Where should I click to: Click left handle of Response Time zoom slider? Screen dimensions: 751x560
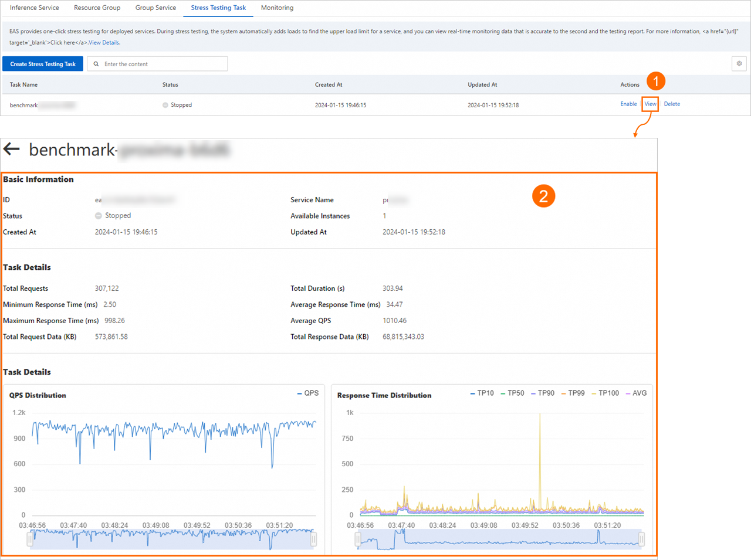(358, 539)
